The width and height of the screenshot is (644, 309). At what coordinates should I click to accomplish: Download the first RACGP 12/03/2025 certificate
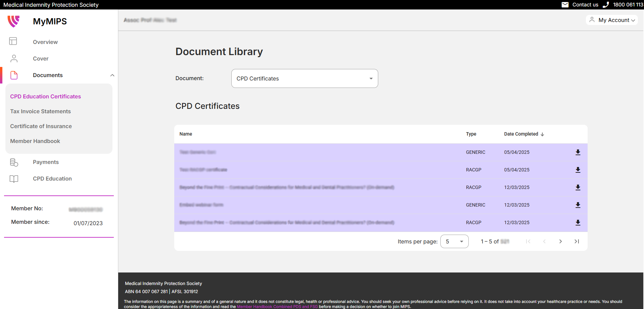click(x=578, y=187)
